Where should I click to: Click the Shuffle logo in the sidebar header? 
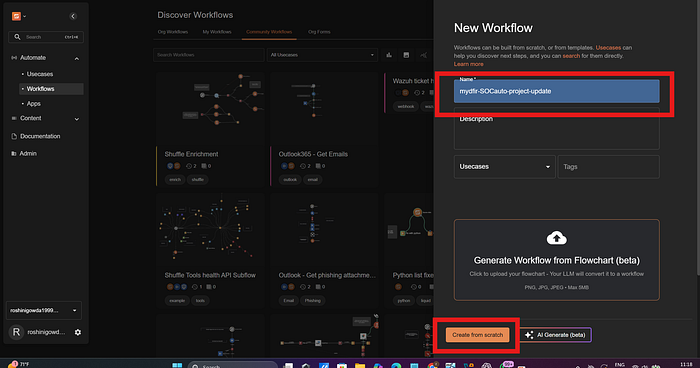(16, 16)
